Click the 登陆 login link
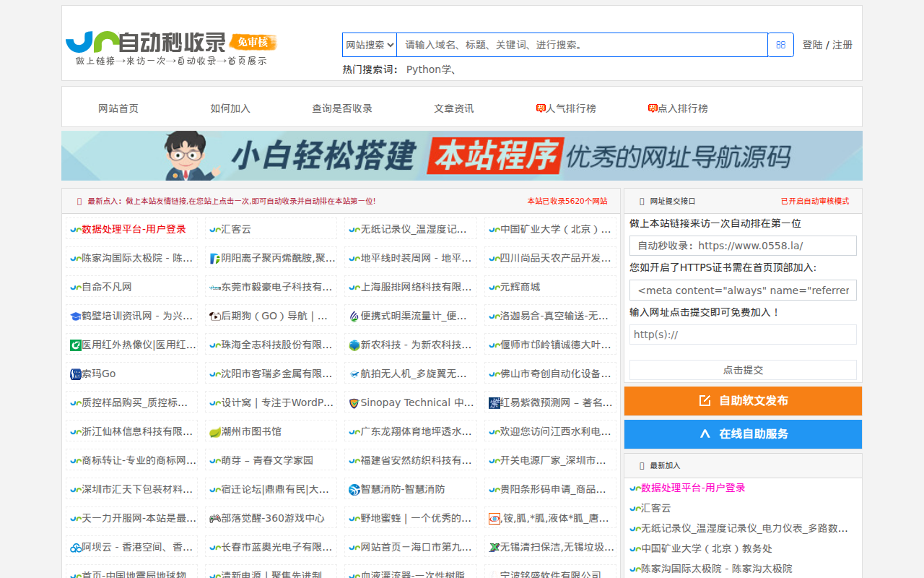 click(x=812, y=45)
